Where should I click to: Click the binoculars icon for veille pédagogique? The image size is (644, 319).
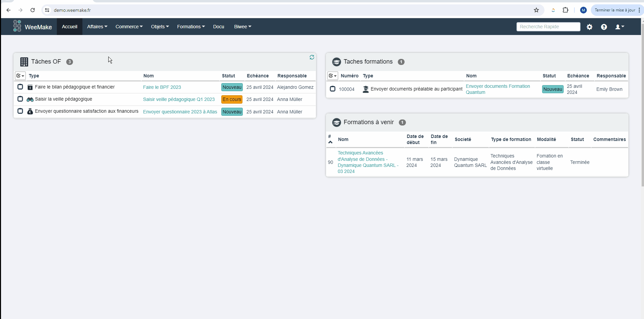[30, 99]
